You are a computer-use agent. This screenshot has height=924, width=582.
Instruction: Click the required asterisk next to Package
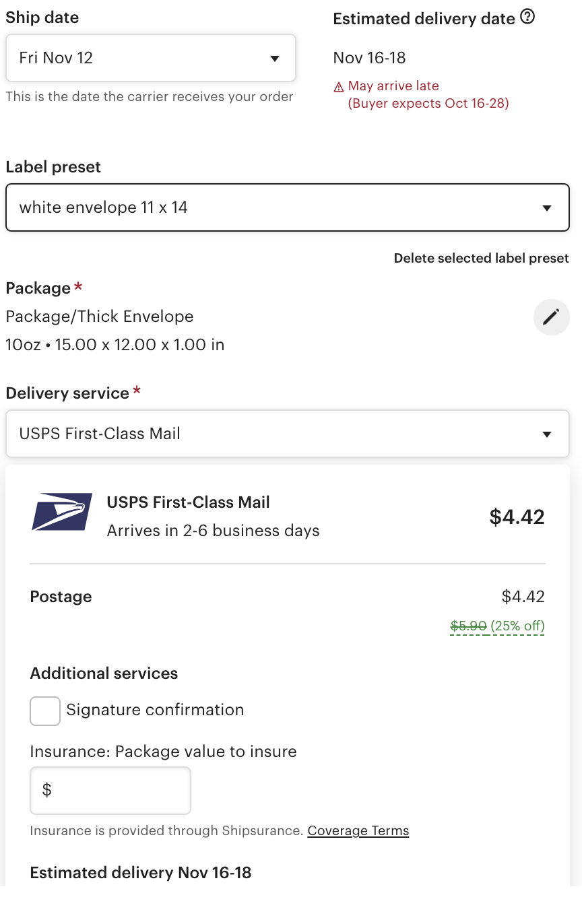click(x=77, y=286)
